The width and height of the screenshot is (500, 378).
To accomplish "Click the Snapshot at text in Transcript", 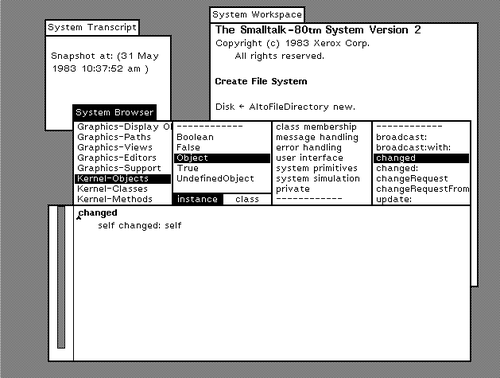I will coord(105,62).
